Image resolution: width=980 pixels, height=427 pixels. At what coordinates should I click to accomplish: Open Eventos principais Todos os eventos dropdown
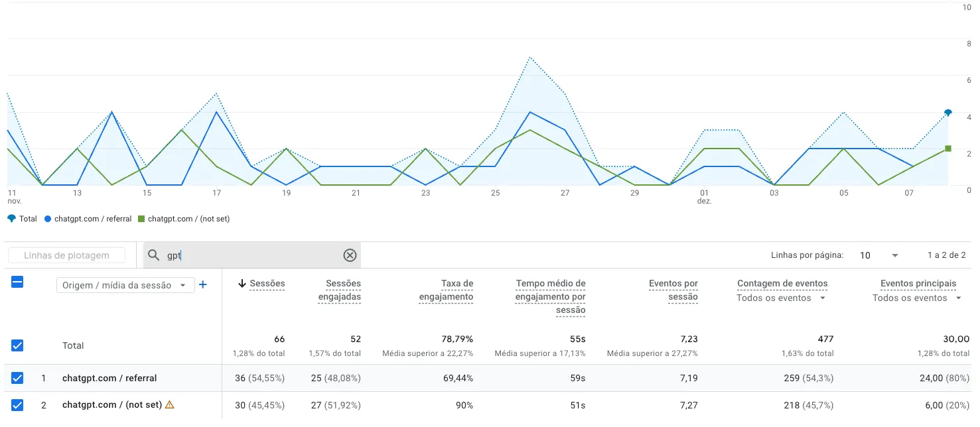coord(917,298)
